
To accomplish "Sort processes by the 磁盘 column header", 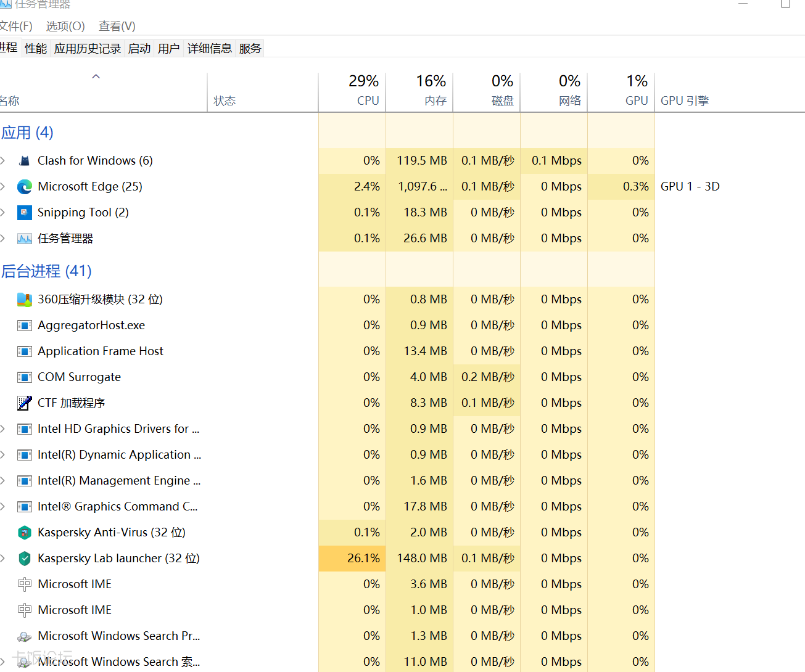I will pyautogui.click(x=487, y=92).
